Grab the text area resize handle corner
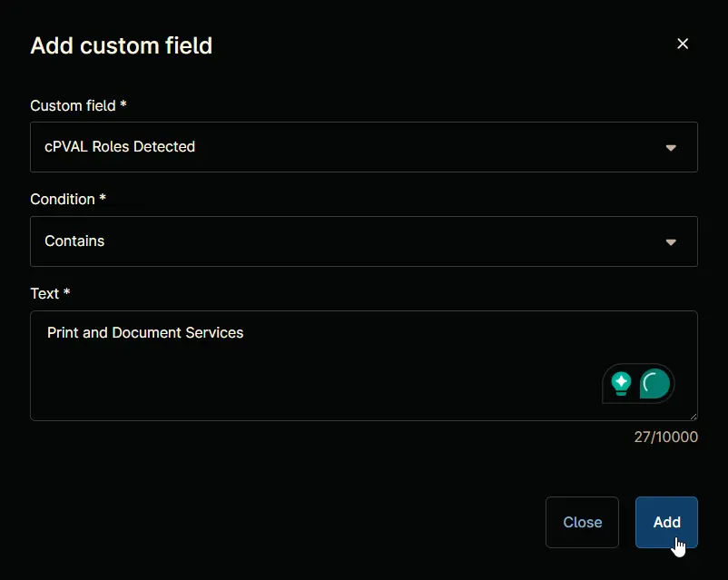The height and width of the screenshot is (580, 728). click(694, 417)
